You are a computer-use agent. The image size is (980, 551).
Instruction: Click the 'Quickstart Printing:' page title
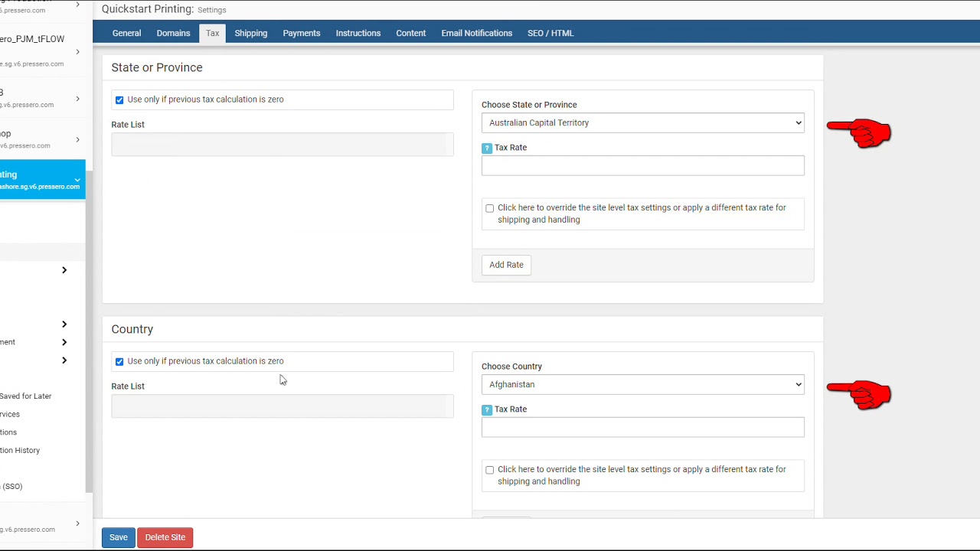148,9
